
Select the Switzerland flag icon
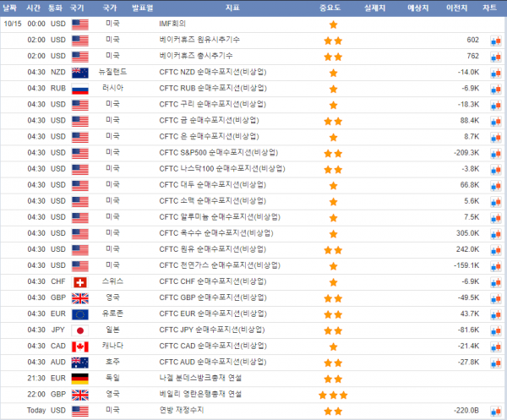pyautogui.click(x=79, y=282)
